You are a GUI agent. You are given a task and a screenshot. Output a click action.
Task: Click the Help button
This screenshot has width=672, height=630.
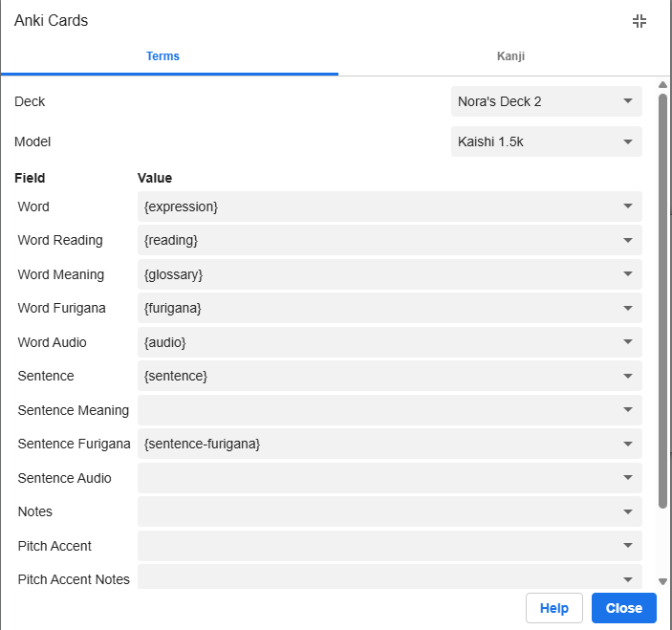click(x=554, y=608)
